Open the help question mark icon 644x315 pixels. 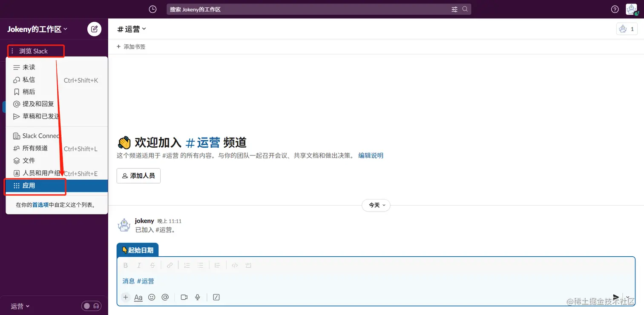click(x=615, y=9)
